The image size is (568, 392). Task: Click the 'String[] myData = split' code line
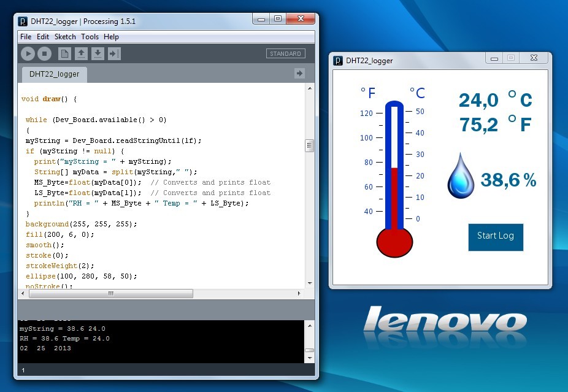click(x=115, y=172)
